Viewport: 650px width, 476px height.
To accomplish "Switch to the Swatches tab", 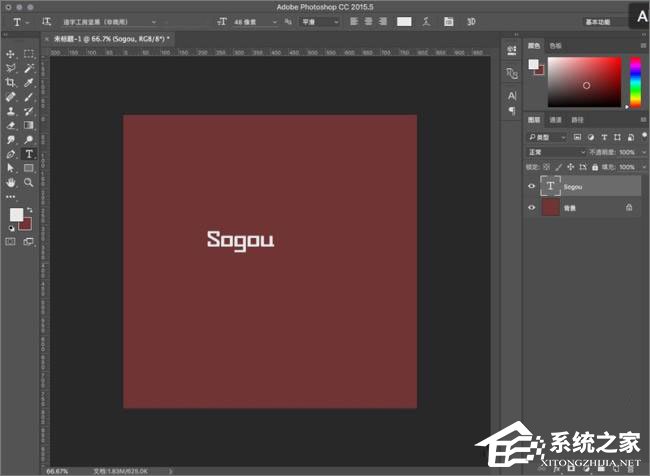I will [x=555, y=46].
